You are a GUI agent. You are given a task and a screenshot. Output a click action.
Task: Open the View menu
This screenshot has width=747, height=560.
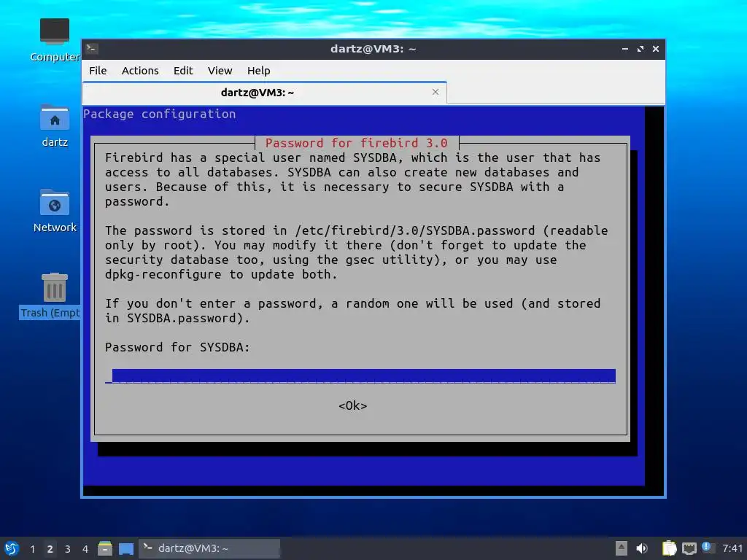coord(220,71)
